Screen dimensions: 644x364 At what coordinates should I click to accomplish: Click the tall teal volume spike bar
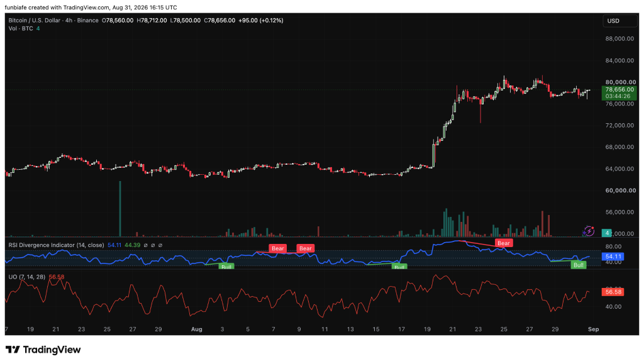[120, 209]
